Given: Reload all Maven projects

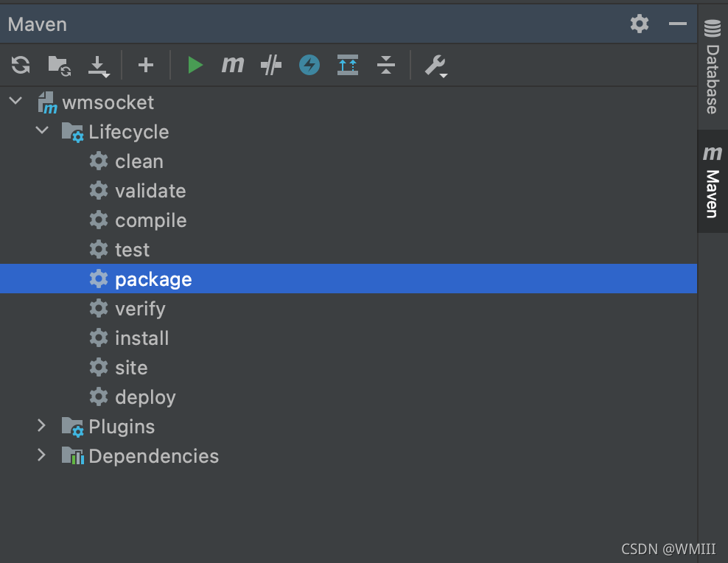Looking at the screenshot, I should pyautogui.click(x=21, y=65).
